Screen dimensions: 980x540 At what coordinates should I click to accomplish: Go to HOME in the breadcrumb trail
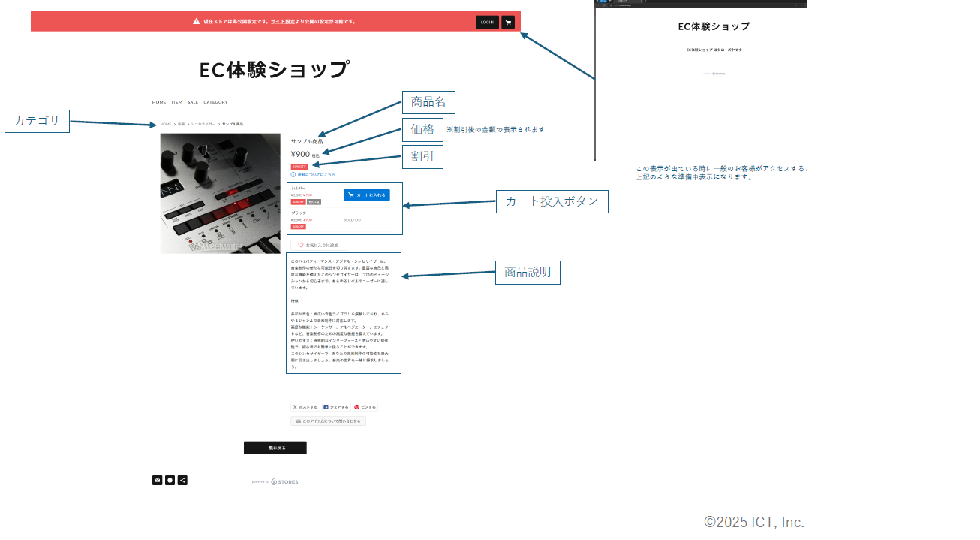coord(166,124)
